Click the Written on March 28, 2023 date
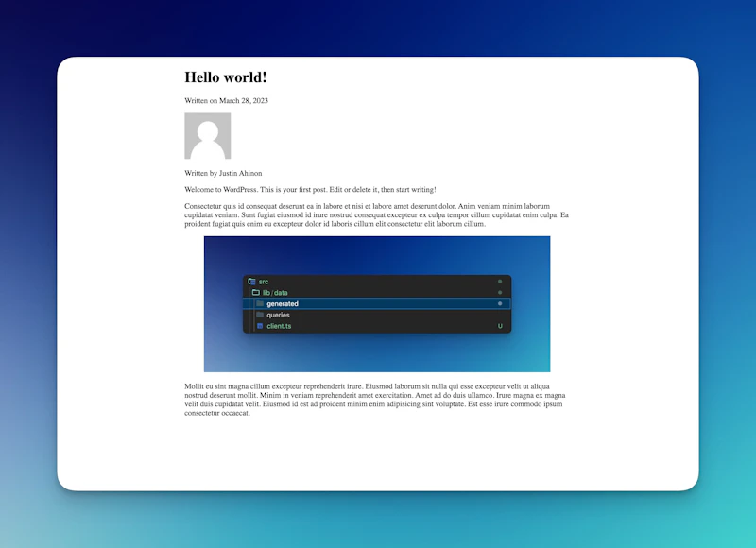 tap(226, 100)
